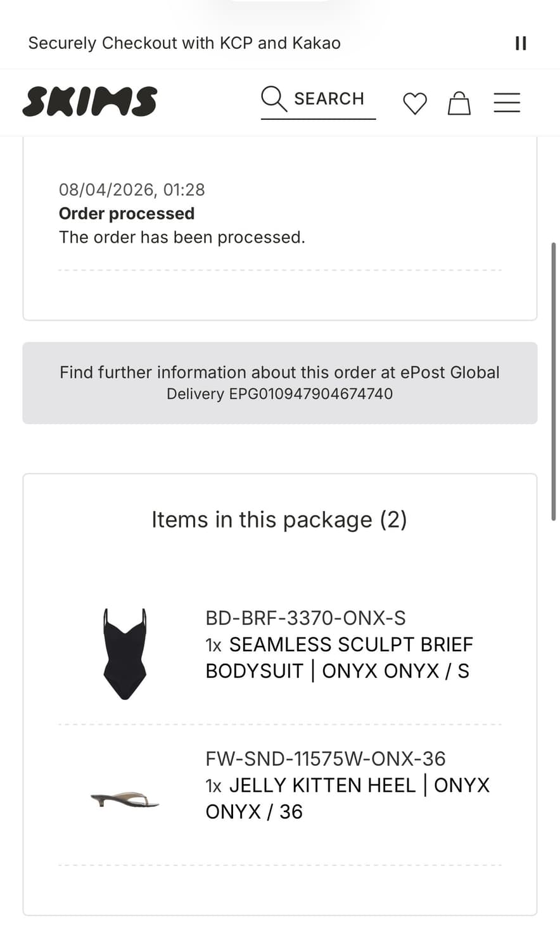Open the shopping bag
Viewport: 560px width, 951px height.
(459, 103)
